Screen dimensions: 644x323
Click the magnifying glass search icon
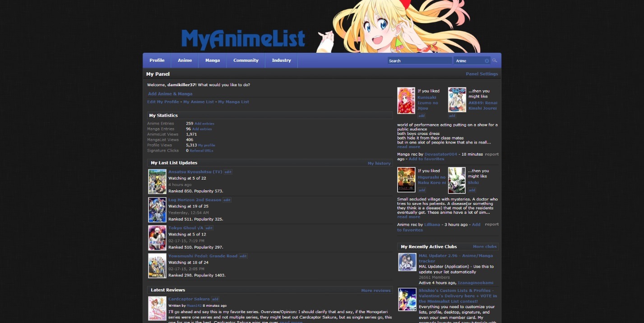(x=495, y=60)
